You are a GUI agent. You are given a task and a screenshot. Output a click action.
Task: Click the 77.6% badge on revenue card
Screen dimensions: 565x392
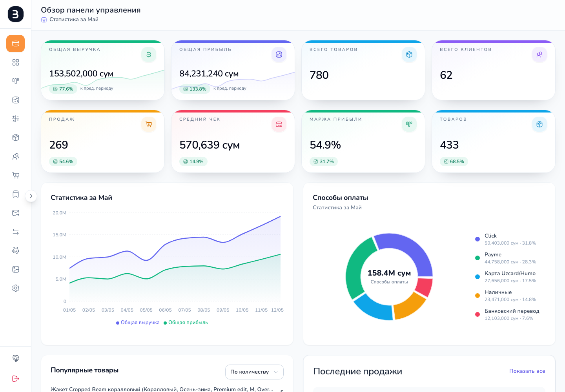[x=63, y=89]
